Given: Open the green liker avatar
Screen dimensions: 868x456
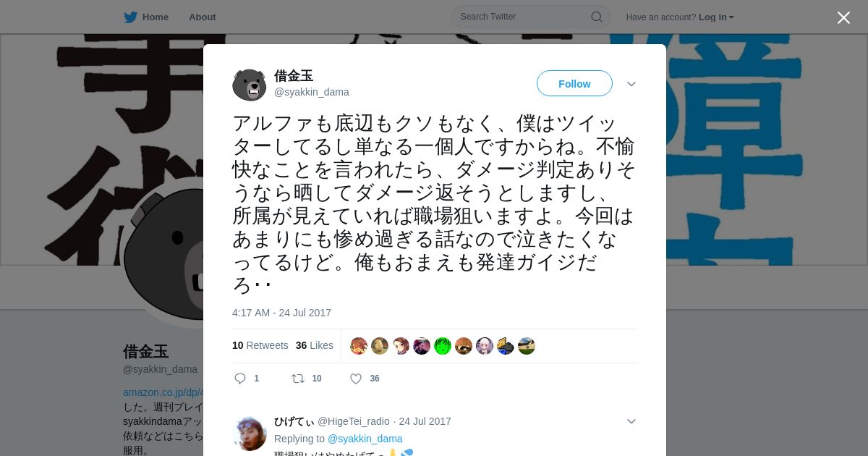Looking at the screenshot, I should pyautogui.click(x=443, y=346).
